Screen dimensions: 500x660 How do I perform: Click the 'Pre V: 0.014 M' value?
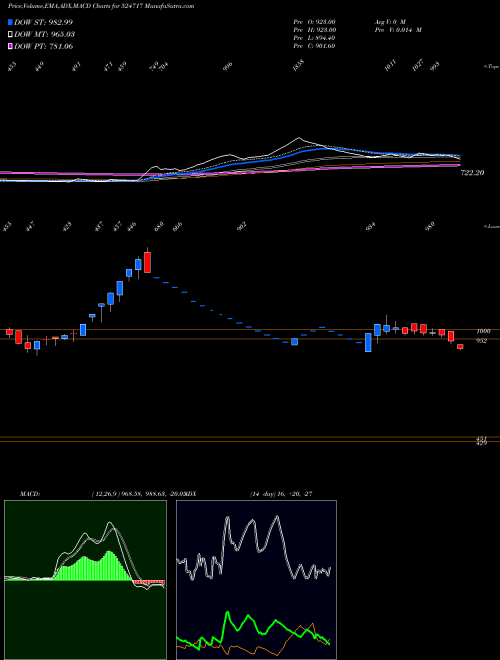[397, 30]
